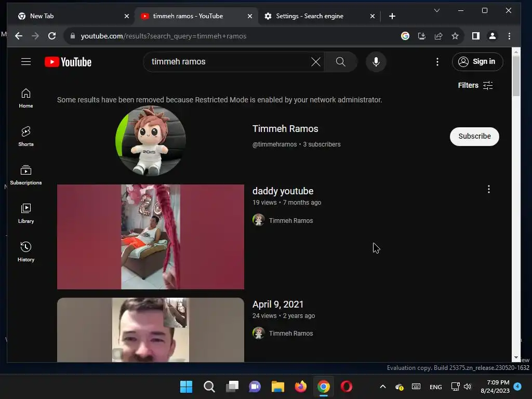This screenshot has height=399, width=532.
Task: Open Chrome three-dot menu
Action: coord(509,36)
